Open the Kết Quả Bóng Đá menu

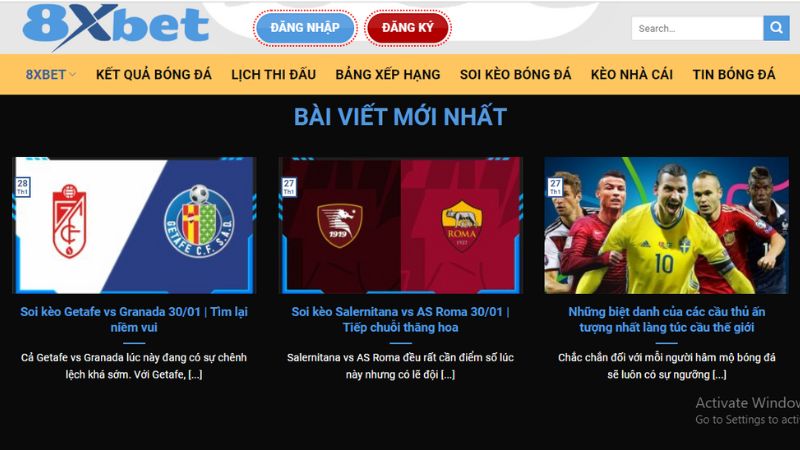click(x=154, y=74)
